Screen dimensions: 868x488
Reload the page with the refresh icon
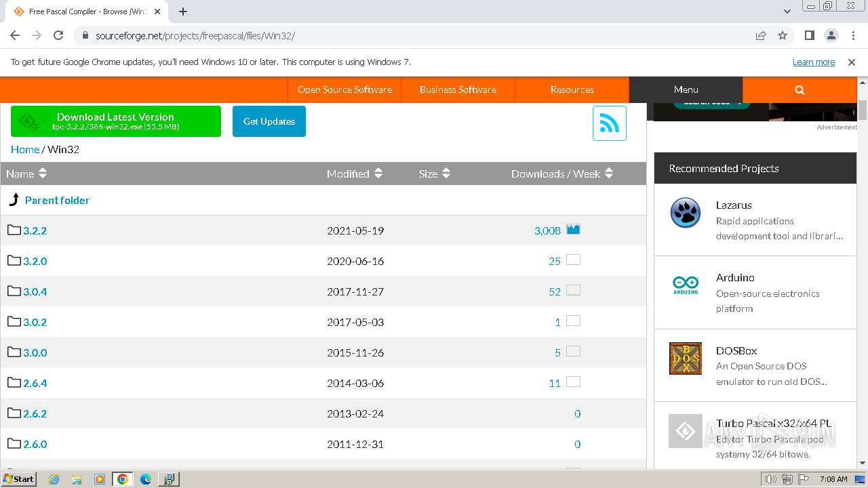[58, 35]
